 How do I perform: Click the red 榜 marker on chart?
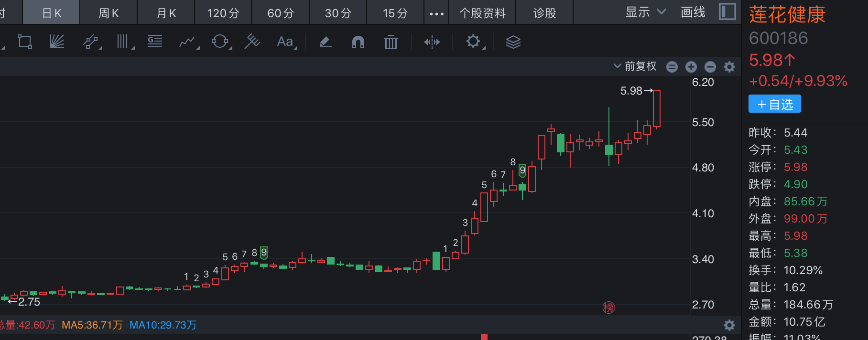(x=608, y=308)
